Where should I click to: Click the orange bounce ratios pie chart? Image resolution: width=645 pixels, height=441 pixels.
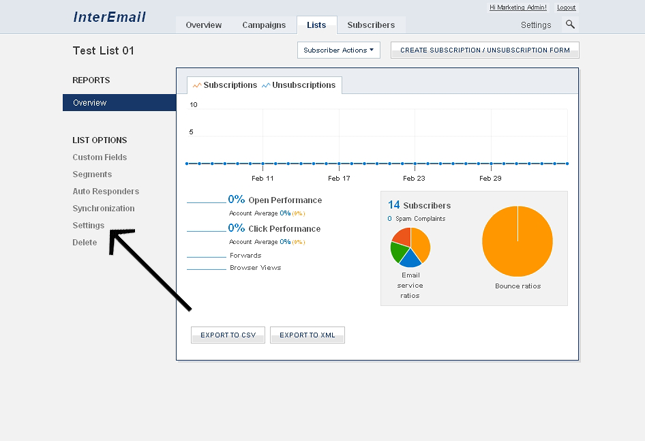[517, 241]
